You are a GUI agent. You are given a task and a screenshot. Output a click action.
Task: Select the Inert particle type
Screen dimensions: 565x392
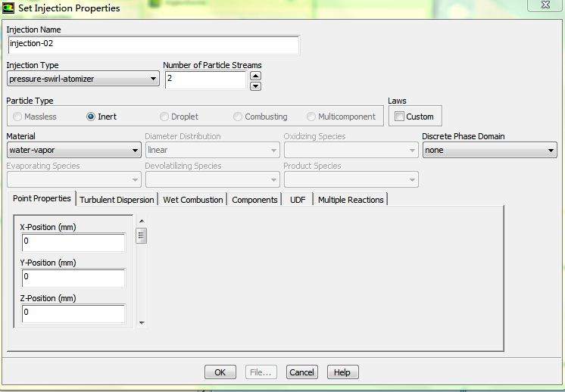click(101, 117)
